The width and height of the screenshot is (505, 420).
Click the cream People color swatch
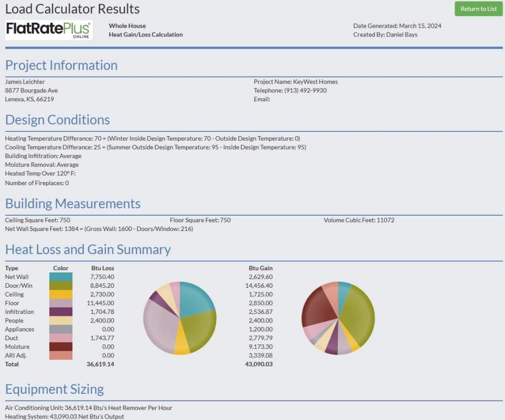(x=61, y=321)
